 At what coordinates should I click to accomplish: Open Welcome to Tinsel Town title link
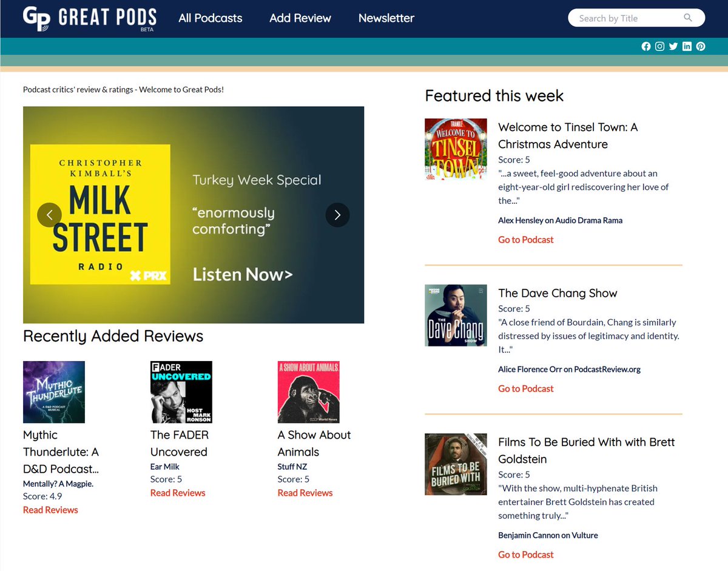click(x=568, y=136)
